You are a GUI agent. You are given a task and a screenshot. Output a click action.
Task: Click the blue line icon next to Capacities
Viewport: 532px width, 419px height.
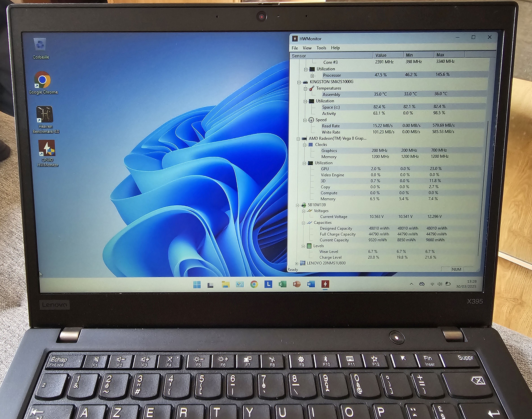click(310, 223)
